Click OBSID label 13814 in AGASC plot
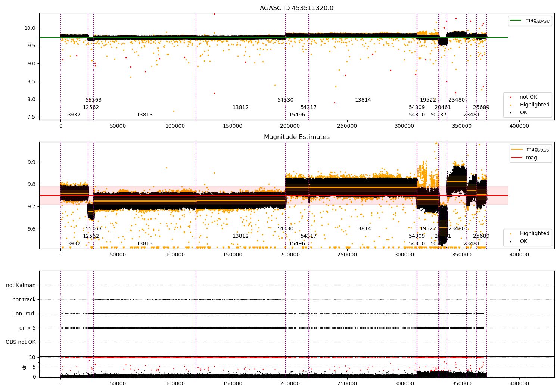The height and width of the screenshot is (392, 560). (x=363, y=100)
